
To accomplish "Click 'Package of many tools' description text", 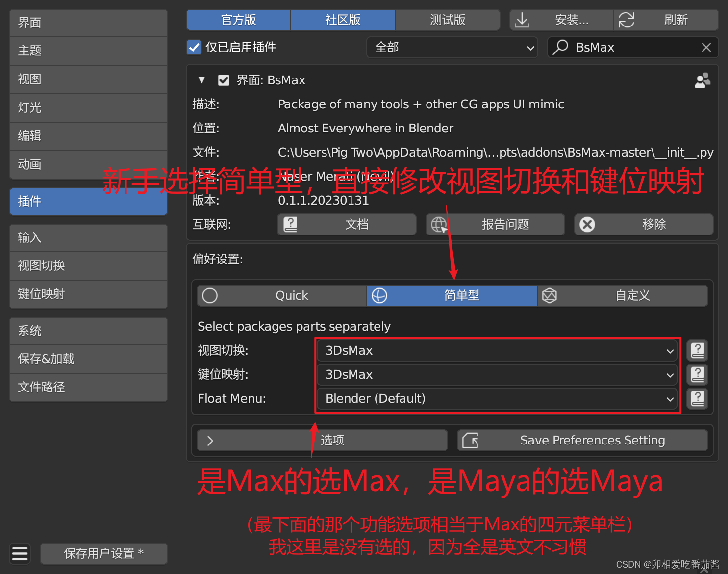I will coord(421,104).
